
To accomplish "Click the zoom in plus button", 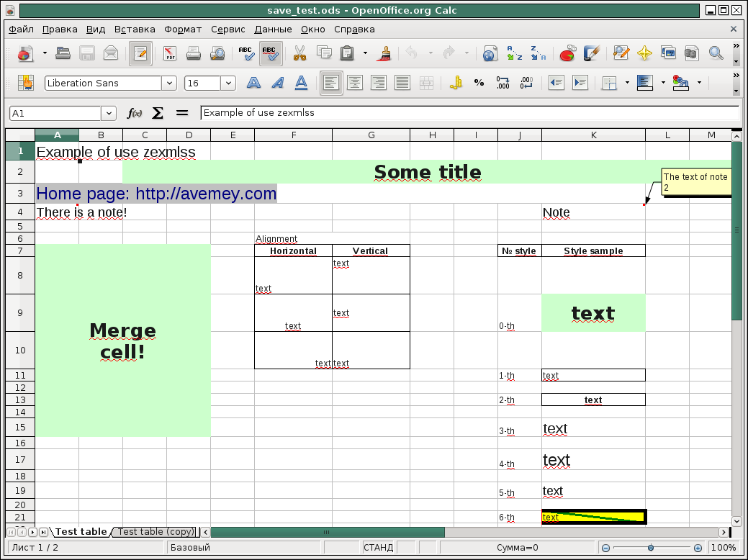I will [698, 548].
